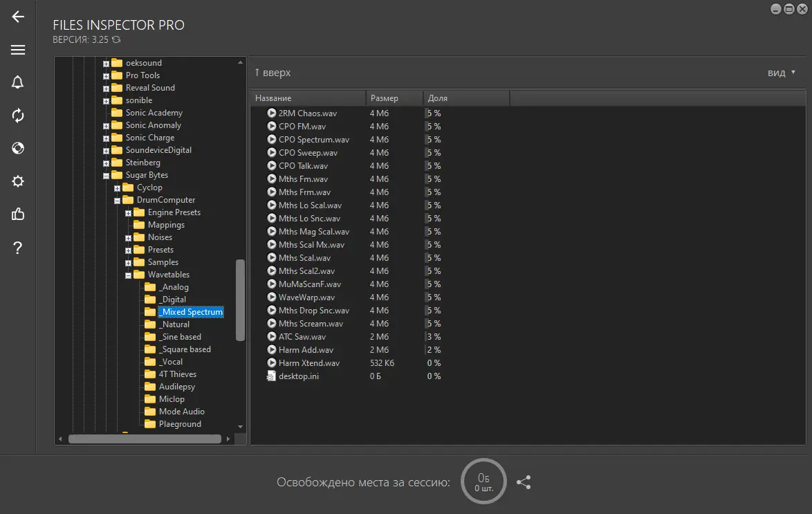Image resolution: width=812 pixels, height=514 pixels.
Task: Play WaveWarp.wav preview
Action: [271, 297]
